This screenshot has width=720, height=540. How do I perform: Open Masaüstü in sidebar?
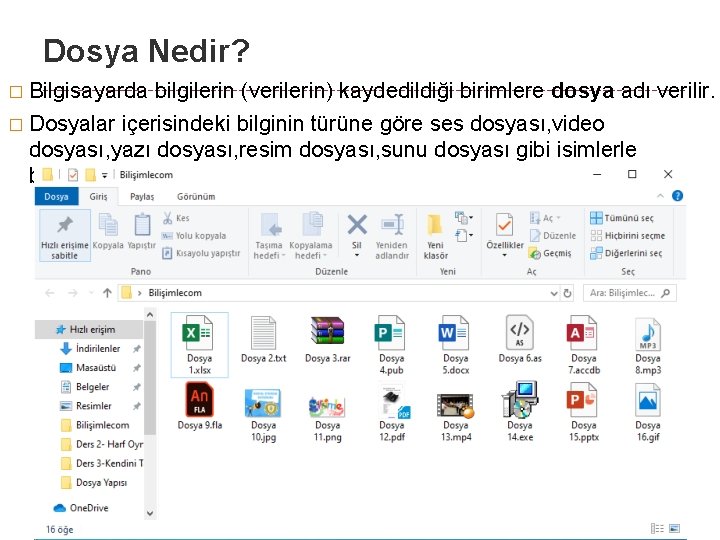pyautogui.click(x=96, y=368)
